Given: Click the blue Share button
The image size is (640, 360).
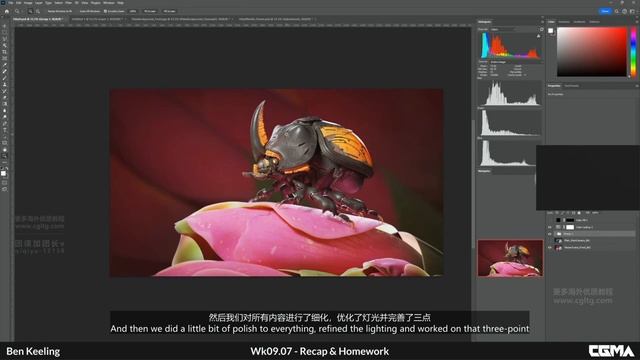Looking at the screenshot, I should [605, 11].
